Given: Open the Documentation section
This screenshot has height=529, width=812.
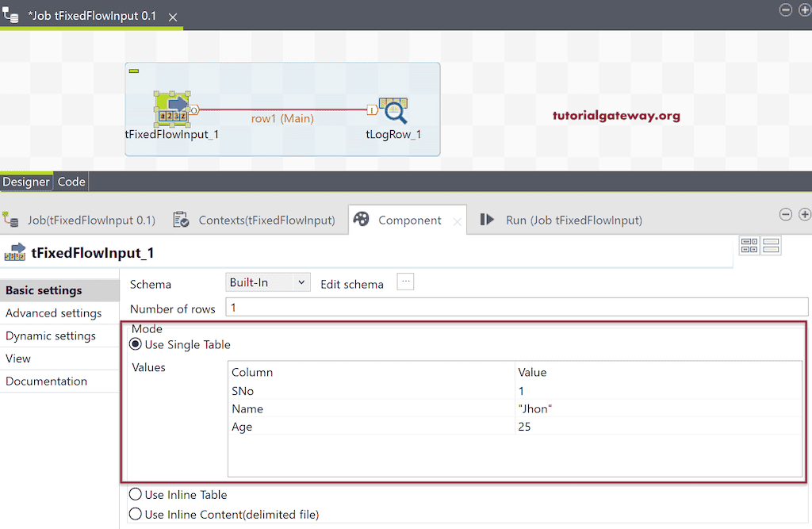Looking at the screenshot, I should pos(59,381).
